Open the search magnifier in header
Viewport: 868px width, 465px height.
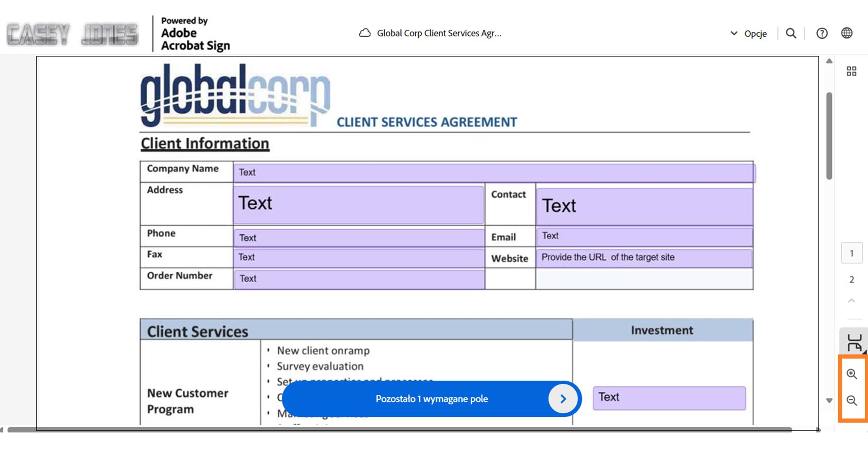coord(791,34)
